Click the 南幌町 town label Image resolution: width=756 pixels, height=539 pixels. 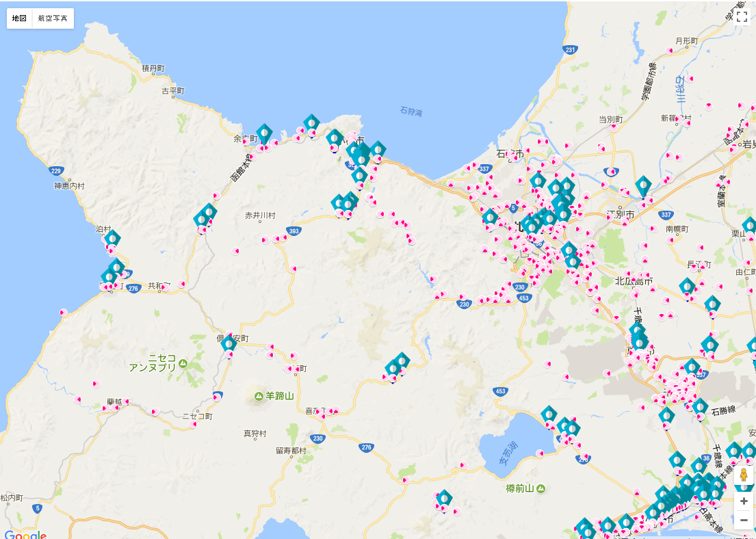click(677, 229)
